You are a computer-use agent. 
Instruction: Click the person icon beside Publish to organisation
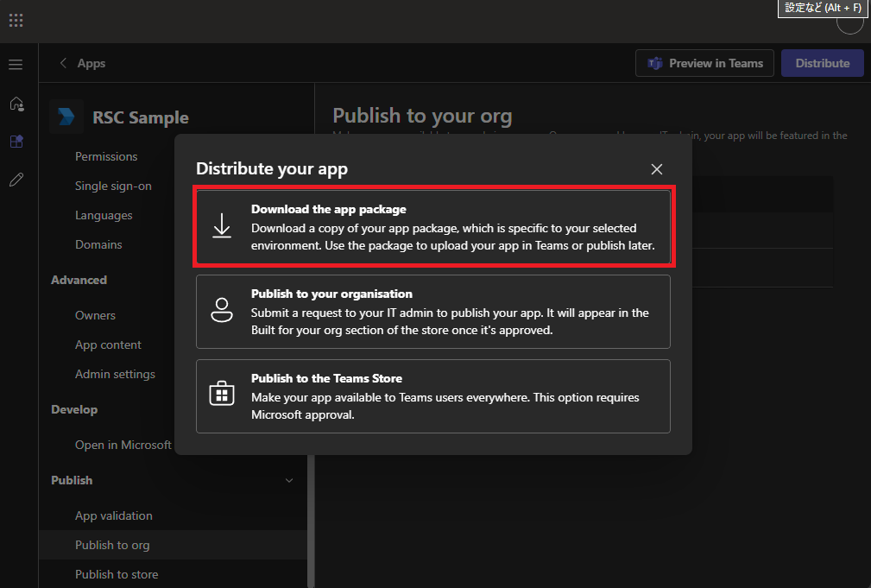click(x=223, y=307)
